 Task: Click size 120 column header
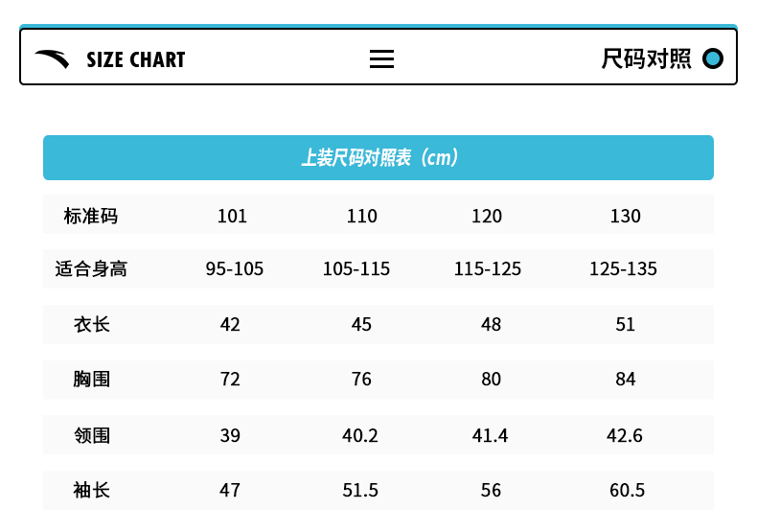[487, 216]
